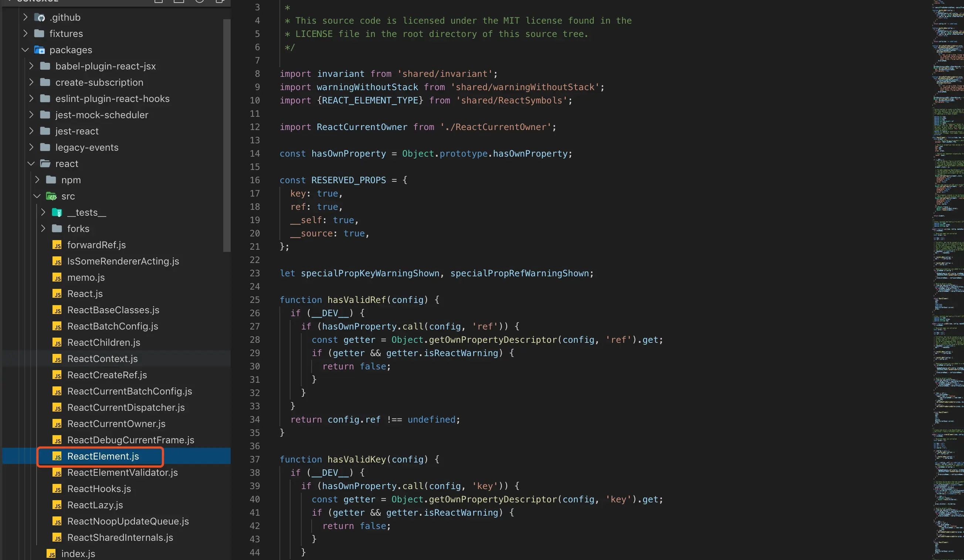The width and height of the screenshot is (964, 560).
Task: Click the JS icon beside index.js
Action: click(x=51, y=554)
